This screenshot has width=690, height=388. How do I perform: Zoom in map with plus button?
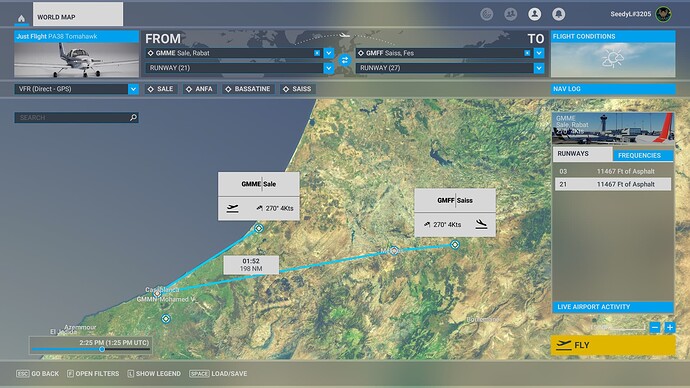click(669, 327)
